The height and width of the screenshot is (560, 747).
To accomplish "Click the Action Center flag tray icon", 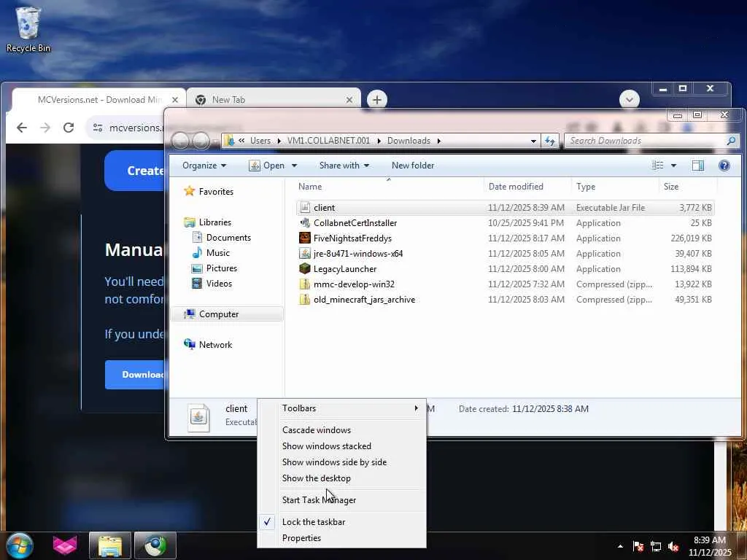I will point(638,546).
